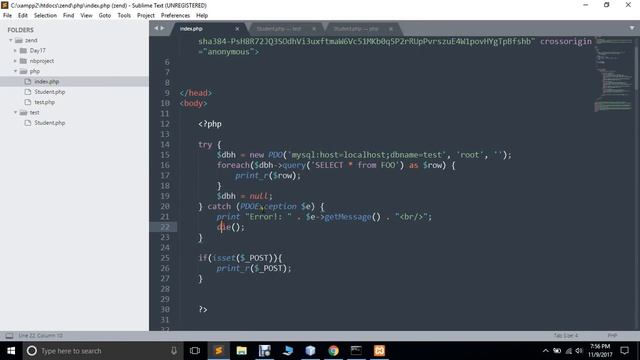
Task: Collapse the php folder
Action: tap(15, 71)
